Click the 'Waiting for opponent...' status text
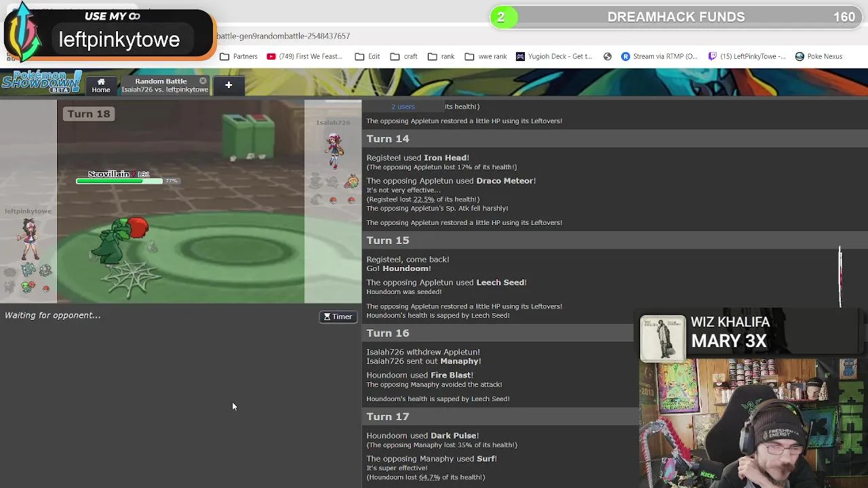This screenshot has width=868, height=488. point(53,315)
